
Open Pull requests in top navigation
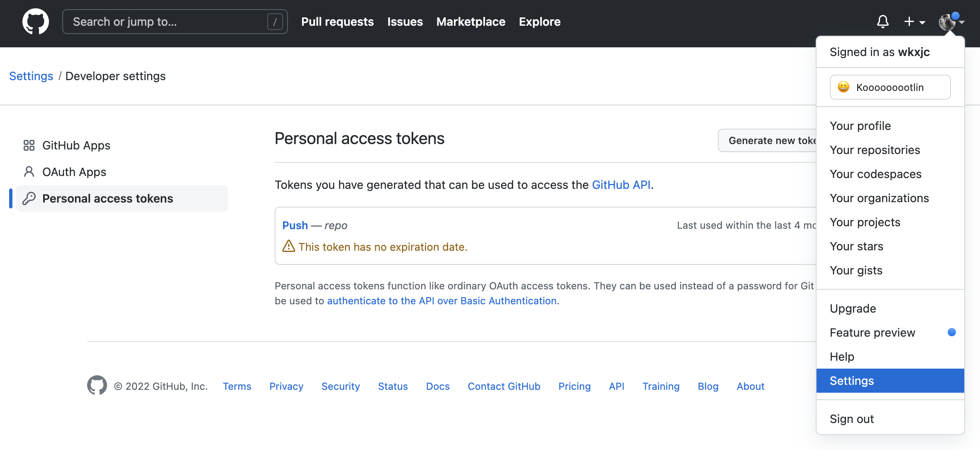337,22
